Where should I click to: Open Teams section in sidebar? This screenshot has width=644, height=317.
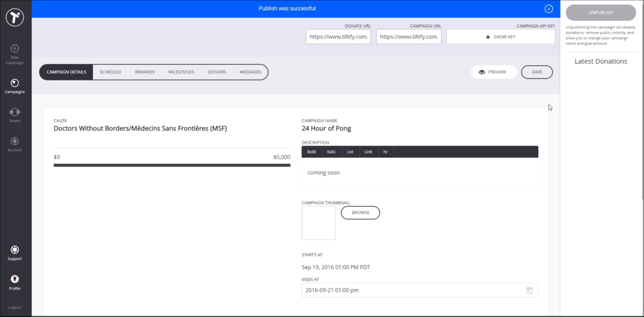pos(15,115)
